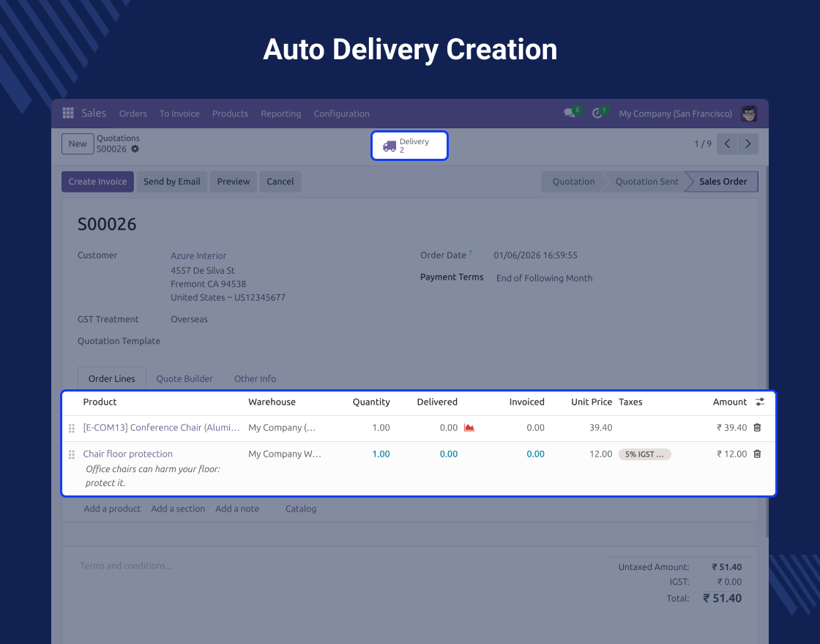Click the record pager 1 / 9
The width and height of the screenshot is (820, 644).
pos(702,143)
